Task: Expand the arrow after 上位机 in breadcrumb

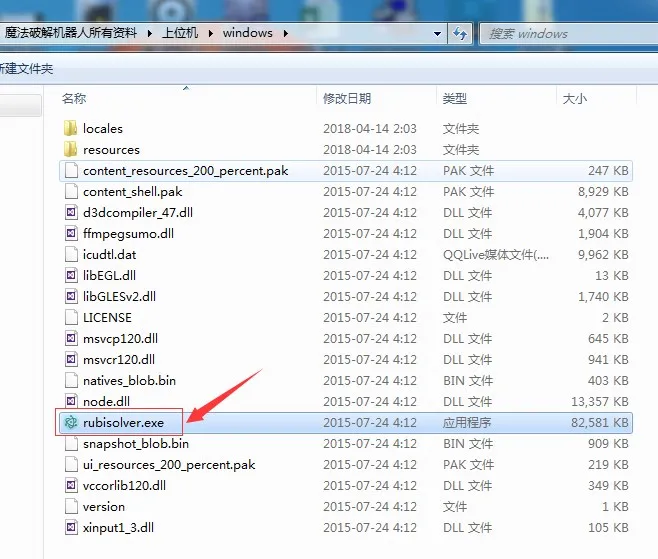Action: pos(211,33)
